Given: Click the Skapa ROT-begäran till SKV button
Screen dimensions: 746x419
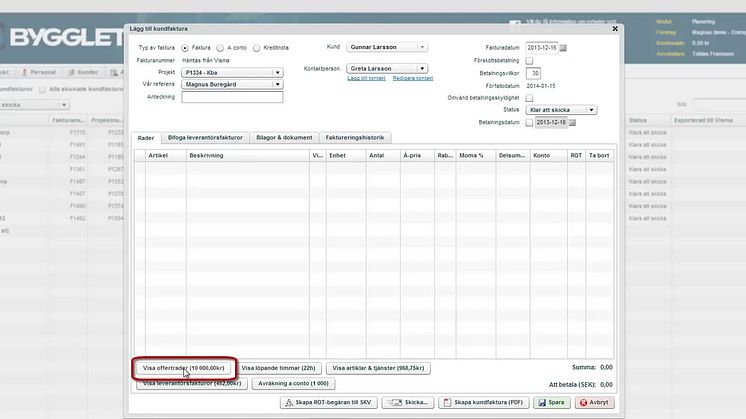Looking at the screenshot, I should pos(329,402).
